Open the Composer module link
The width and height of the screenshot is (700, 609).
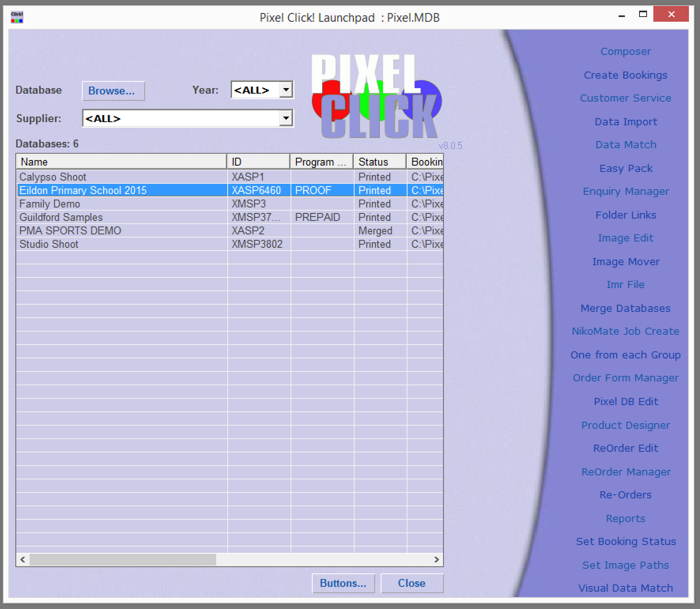pyautogui.click(x=625, y=52)
